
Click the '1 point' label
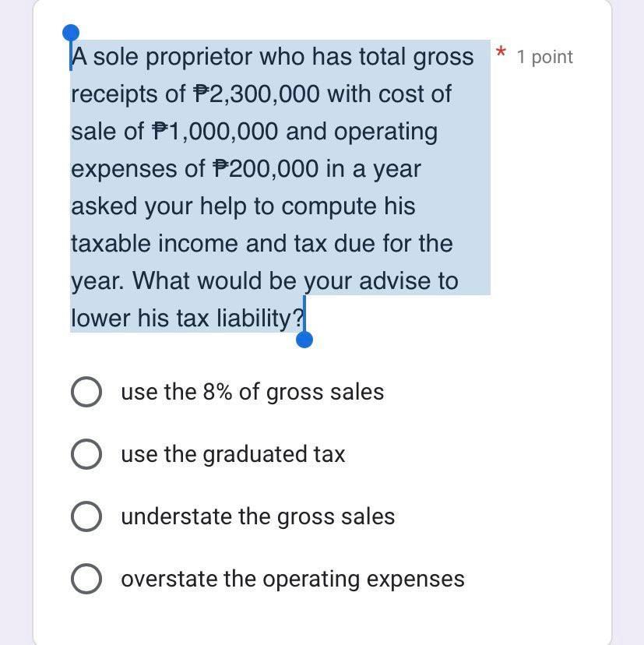pos(544,56)
